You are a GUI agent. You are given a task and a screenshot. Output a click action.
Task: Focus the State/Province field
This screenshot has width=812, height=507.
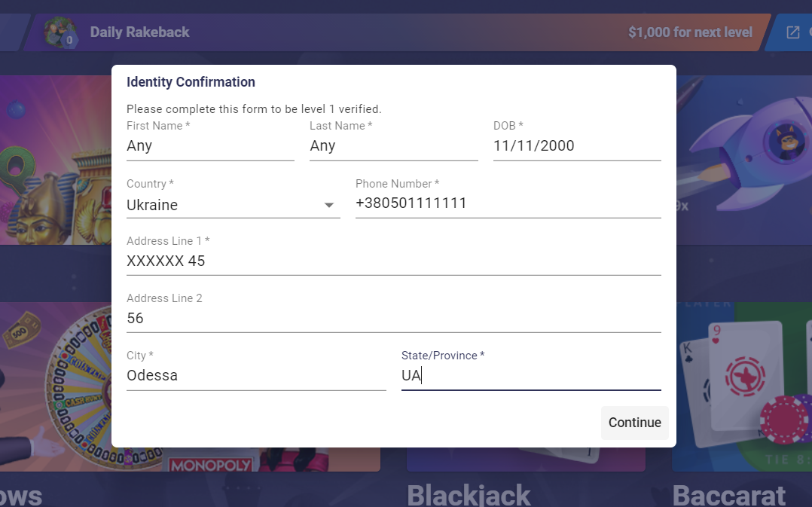(x=531, y=375)
